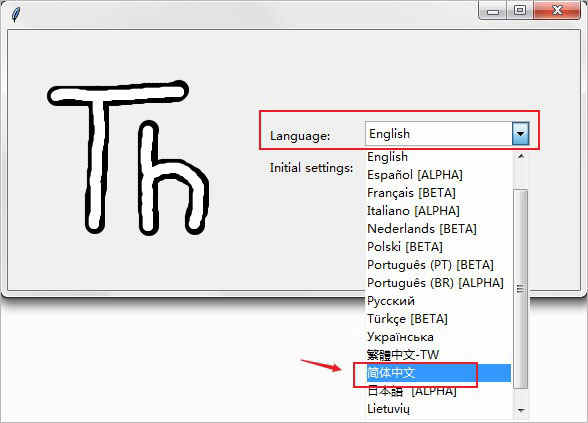Screen dimensions: 588x423
Task: Open the Language combo box arrow
Action: (x=520, y=134)
